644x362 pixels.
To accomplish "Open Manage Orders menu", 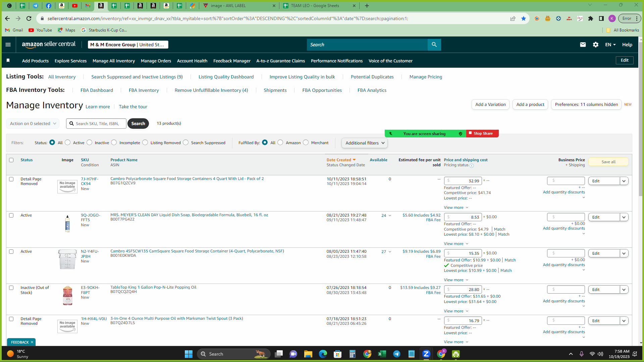I will 156,61.
